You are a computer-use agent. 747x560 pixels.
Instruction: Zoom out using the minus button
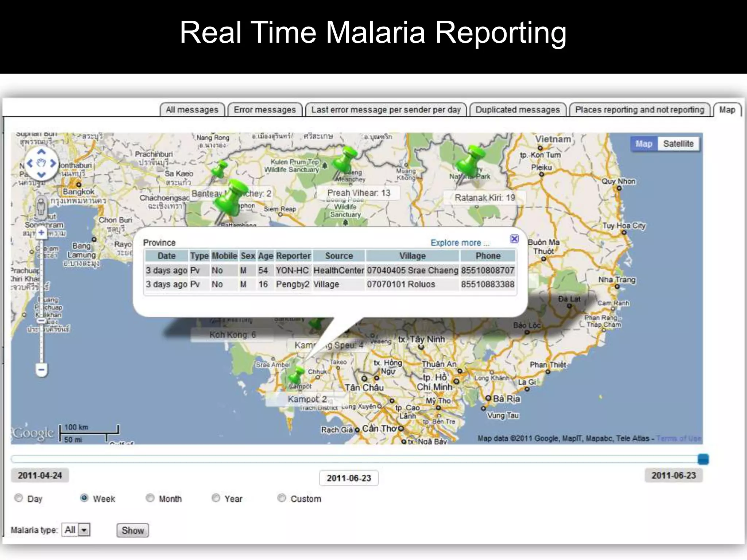pos(42,370)
